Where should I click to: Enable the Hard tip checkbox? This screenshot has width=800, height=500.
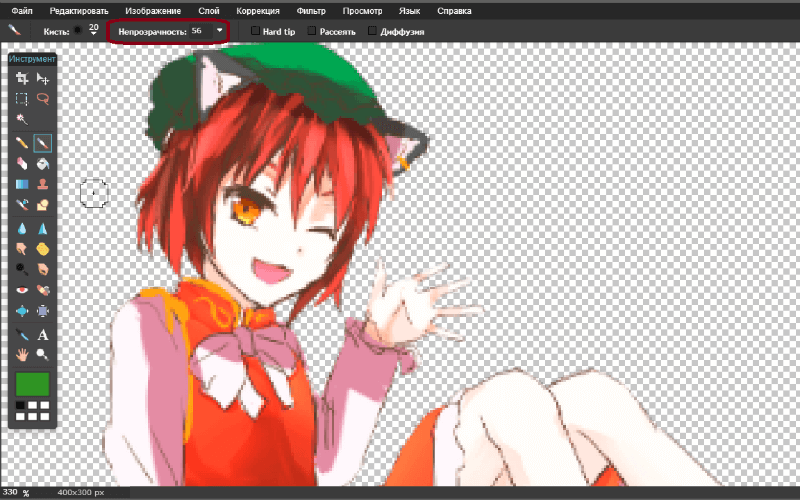pos(255,31)
